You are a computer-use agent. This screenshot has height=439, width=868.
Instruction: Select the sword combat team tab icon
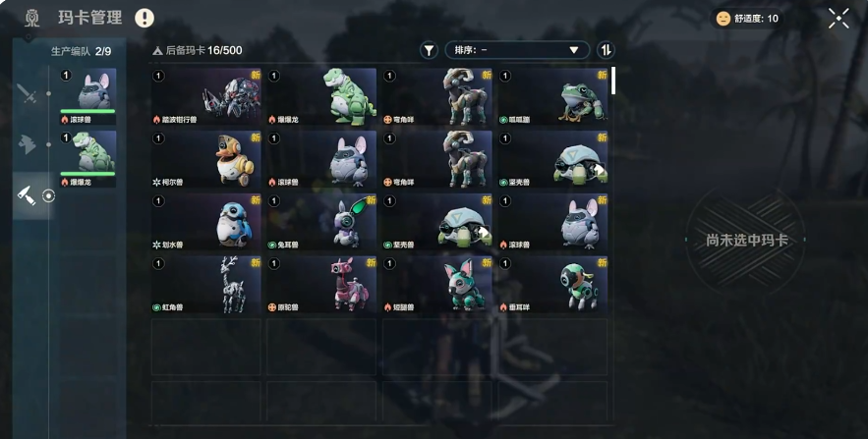click(27, 93)
